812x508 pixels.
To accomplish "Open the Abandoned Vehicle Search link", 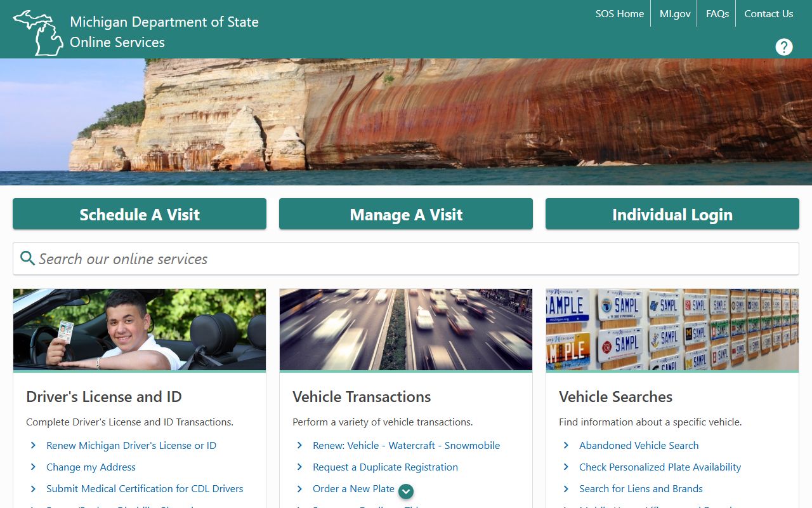I will click(x=639, y=446).
